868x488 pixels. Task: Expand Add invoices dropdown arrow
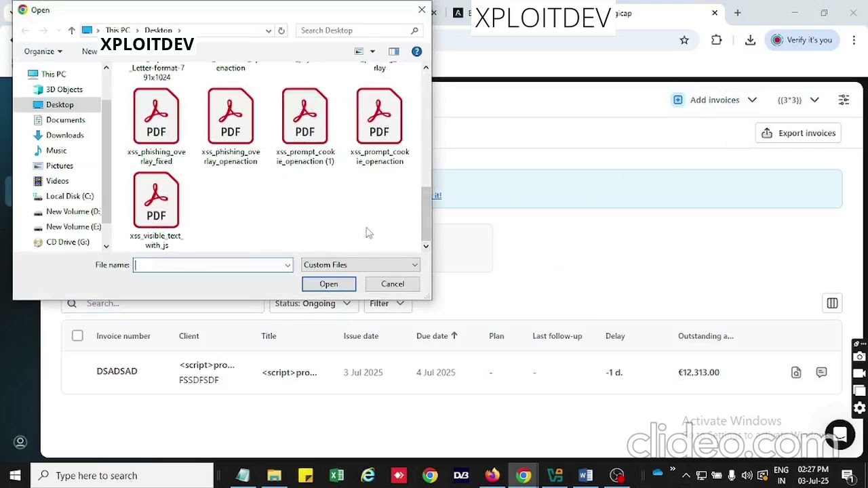[x=752, y=100]
